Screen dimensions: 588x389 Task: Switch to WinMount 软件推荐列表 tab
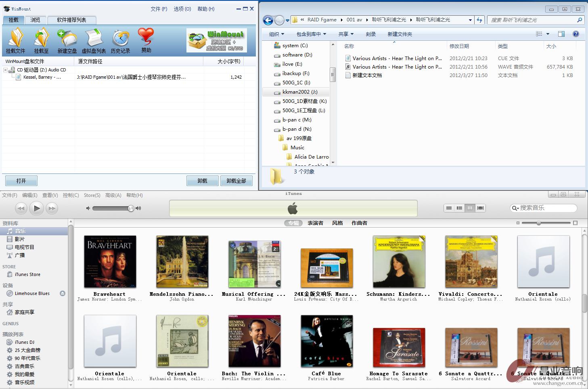click(x=71, y=20)
